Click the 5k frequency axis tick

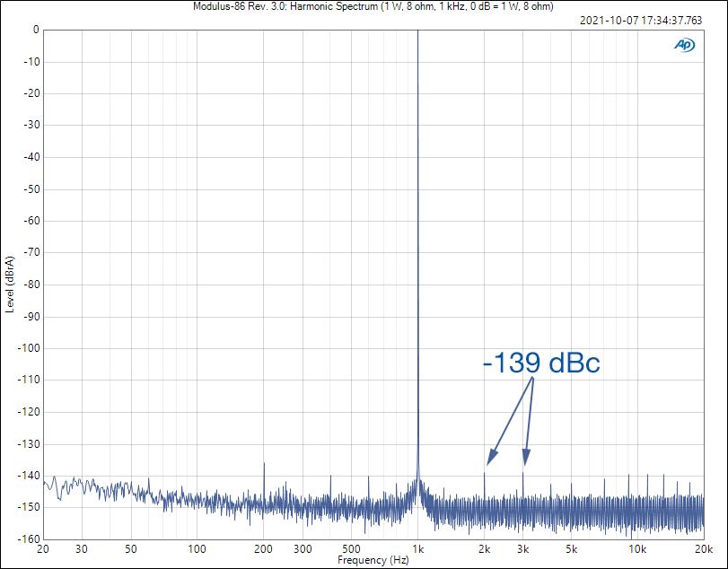572,549
